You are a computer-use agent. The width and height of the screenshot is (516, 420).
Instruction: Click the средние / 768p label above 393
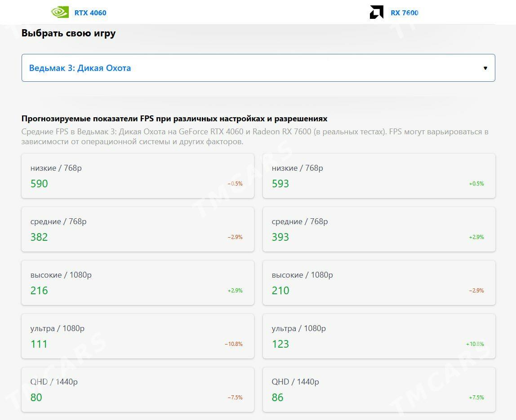point(300,221)
